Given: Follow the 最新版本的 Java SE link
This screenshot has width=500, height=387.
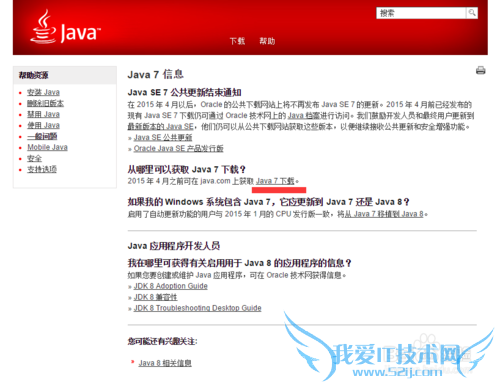Looking at the screenshot, I should point(160,127).
